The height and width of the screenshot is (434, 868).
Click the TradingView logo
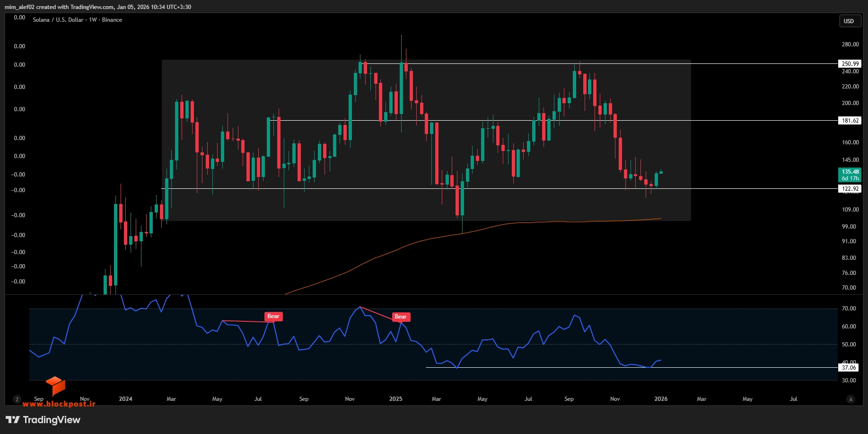(x=43, y=420)
